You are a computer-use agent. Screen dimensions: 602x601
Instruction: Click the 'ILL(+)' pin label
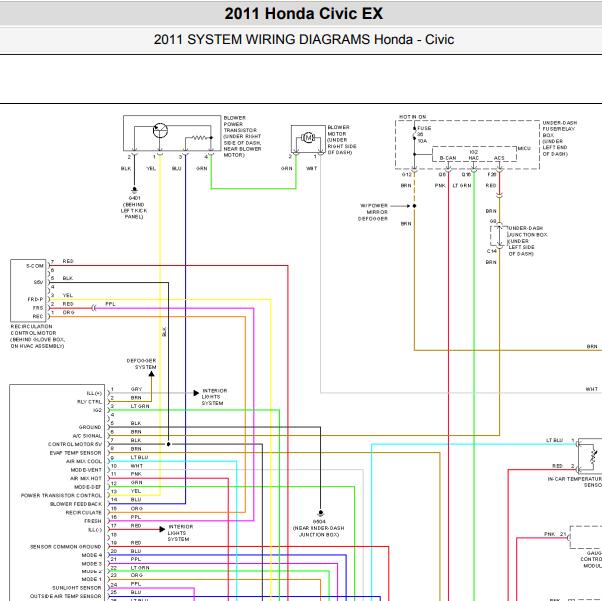pyautogui.click(x=94, y=393)
